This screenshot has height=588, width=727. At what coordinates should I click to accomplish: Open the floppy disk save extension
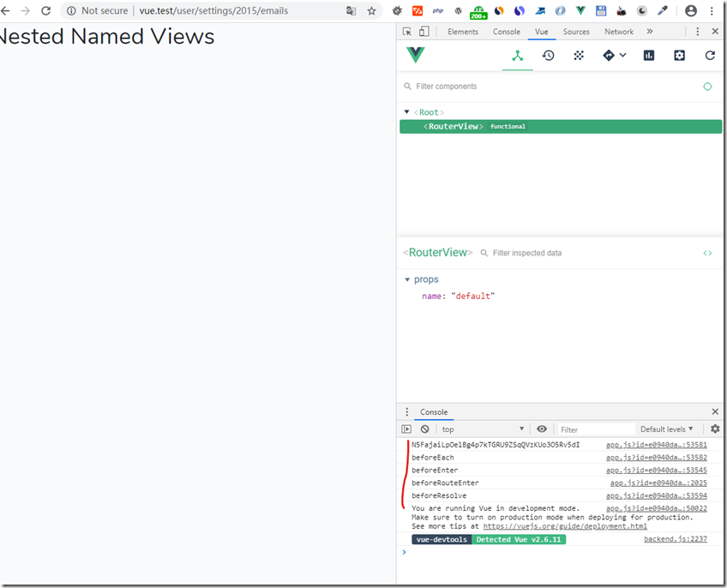tap(601, 10)
